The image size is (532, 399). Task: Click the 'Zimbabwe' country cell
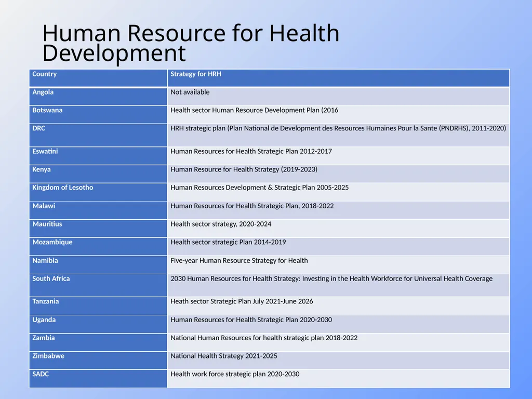pos(98,361)
